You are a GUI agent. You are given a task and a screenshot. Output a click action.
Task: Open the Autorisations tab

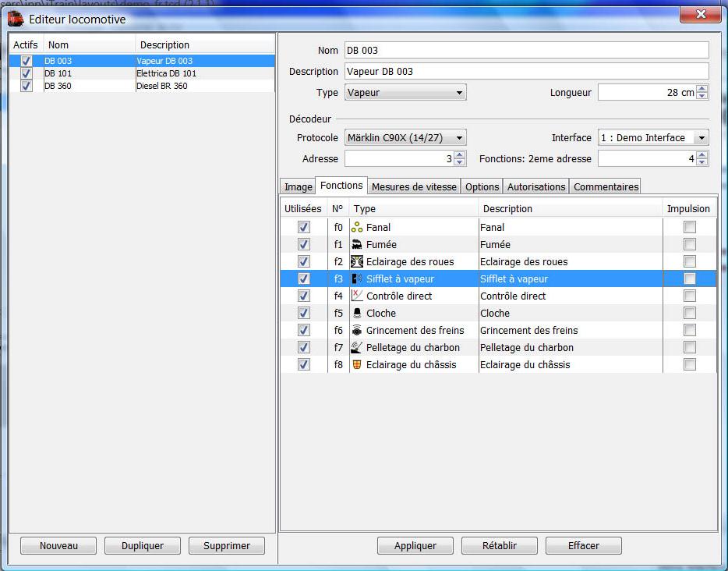pos(536,187)
